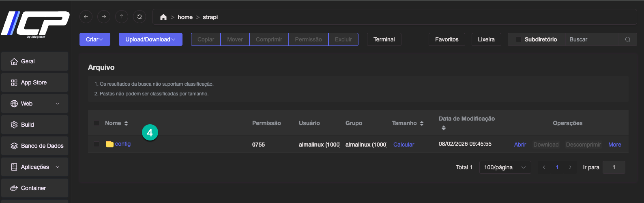Open the Upload/Download dropdown
The width and height of the screenshot is (644, 203).
150,39
